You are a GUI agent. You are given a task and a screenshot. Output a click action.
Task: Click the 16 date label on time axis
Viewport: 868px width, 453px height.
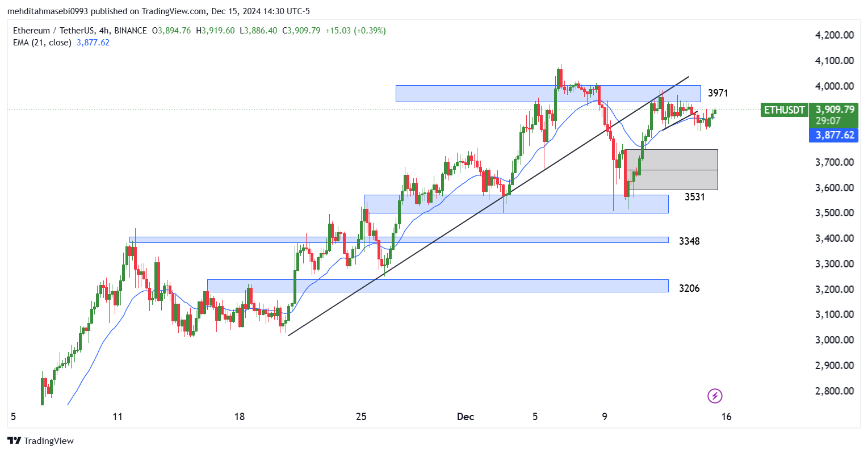click(x=726, y=417)
